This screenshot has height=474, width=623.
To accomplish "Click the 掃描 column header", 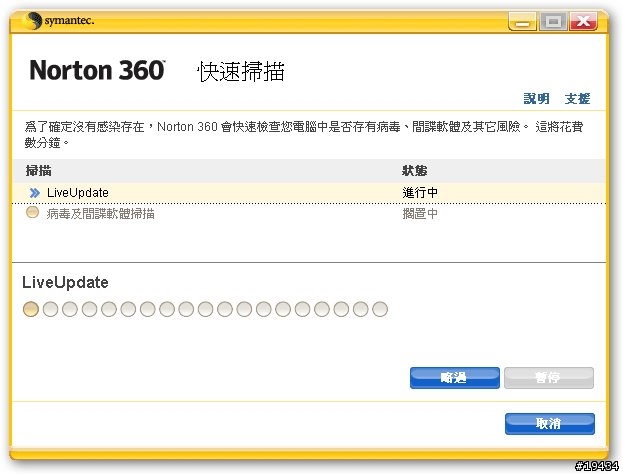I will click(39, 171).
